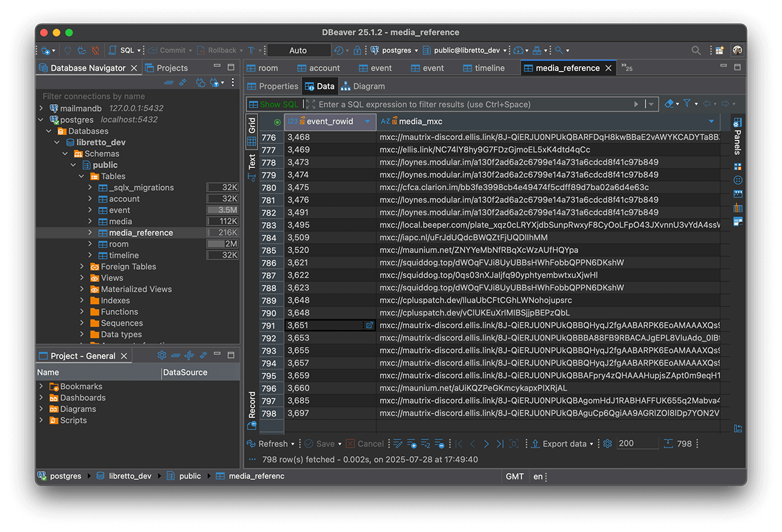Open the public@libretto_dev schema selector
Image resolution: width=782 pixels, height=532 pixels.
(x=465, y=50)
